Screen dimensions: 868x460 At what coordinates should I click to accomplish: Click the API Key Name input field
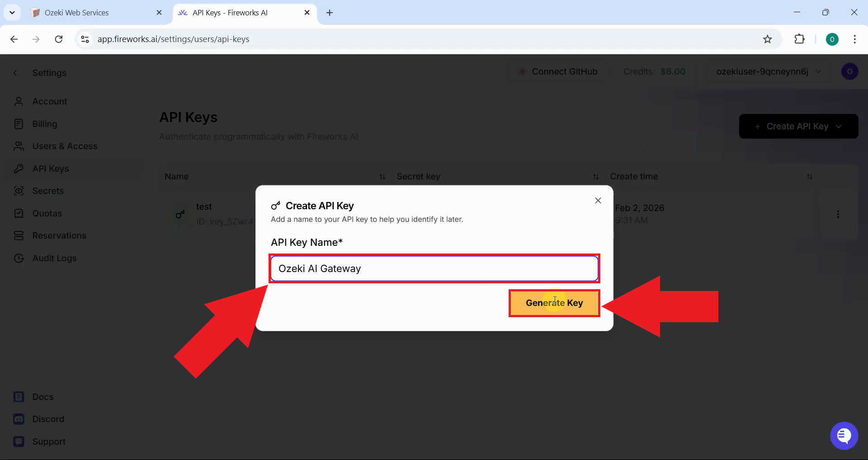point(434,268)
